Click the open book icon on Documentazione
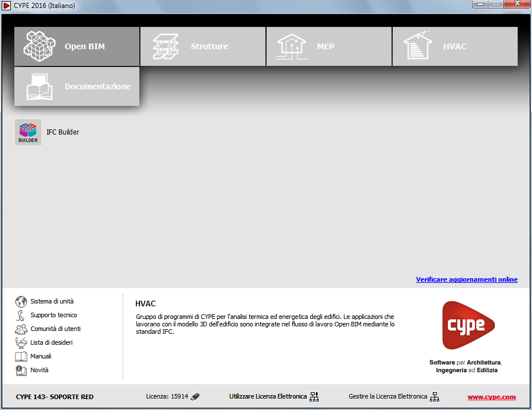Screen dimensions: 532x410 tap(40, 86)
